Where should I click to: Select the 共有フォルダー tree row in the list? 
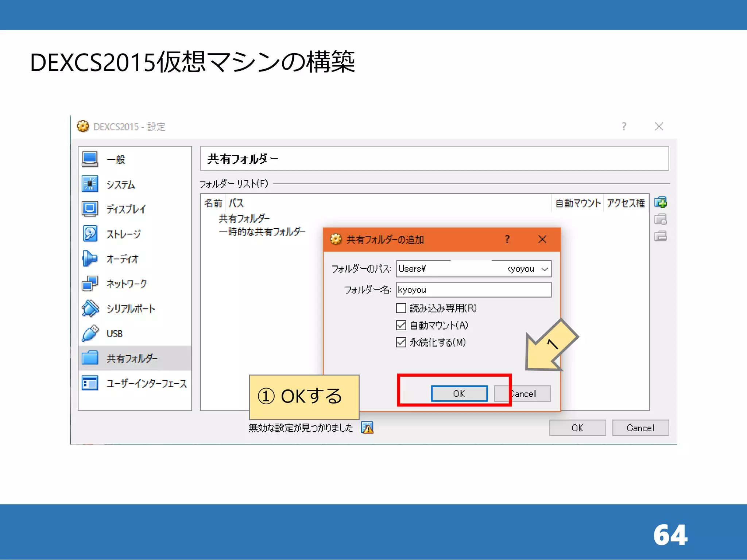click(x=244, y=219)
